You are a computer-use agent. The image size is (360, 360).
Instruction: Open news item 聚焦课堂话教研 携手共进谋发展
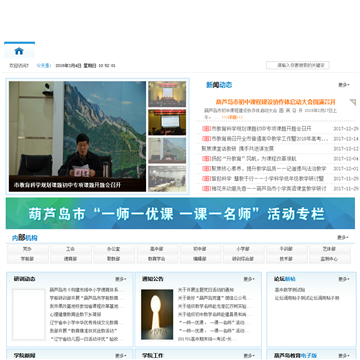pos(238,149)
